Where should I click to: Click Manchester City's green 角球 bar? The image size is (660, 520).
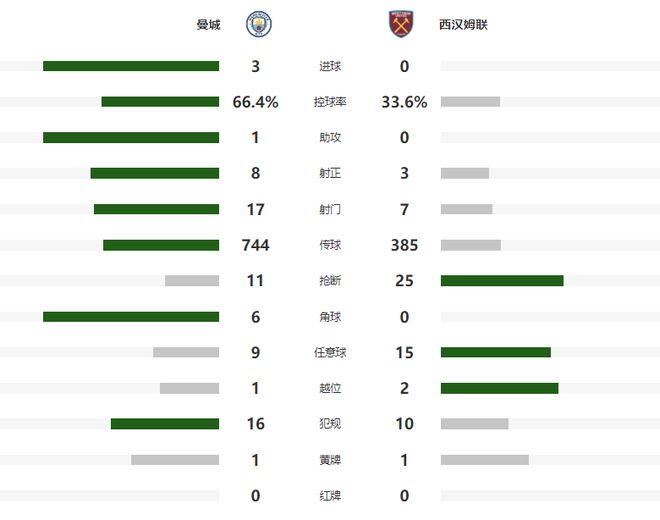point(131,317)
